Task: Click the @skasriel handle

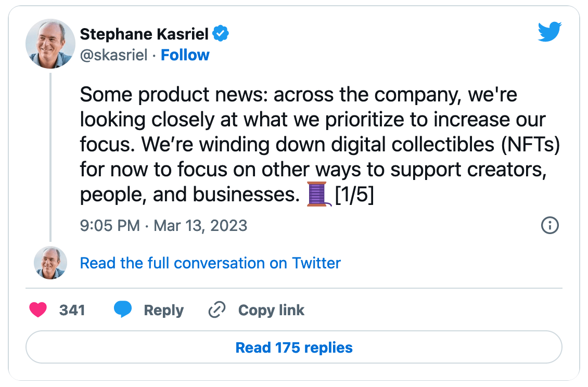Action: (x=113, y=55)
